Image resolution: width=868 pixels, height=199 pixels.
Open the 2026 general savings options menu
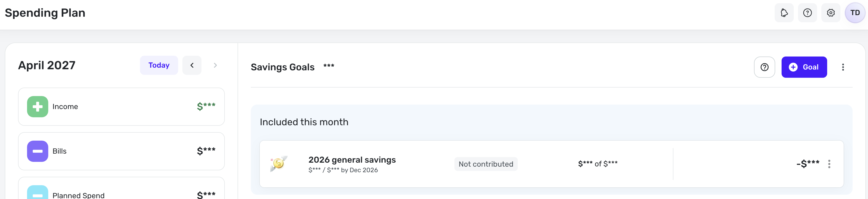pyautogui.click(x=829, y=164)
